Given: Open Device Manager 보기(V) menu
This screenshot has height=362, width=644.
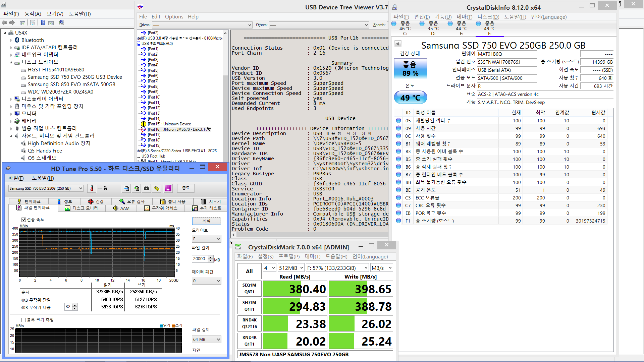Looking at the screenshot, I should point(55,14).
